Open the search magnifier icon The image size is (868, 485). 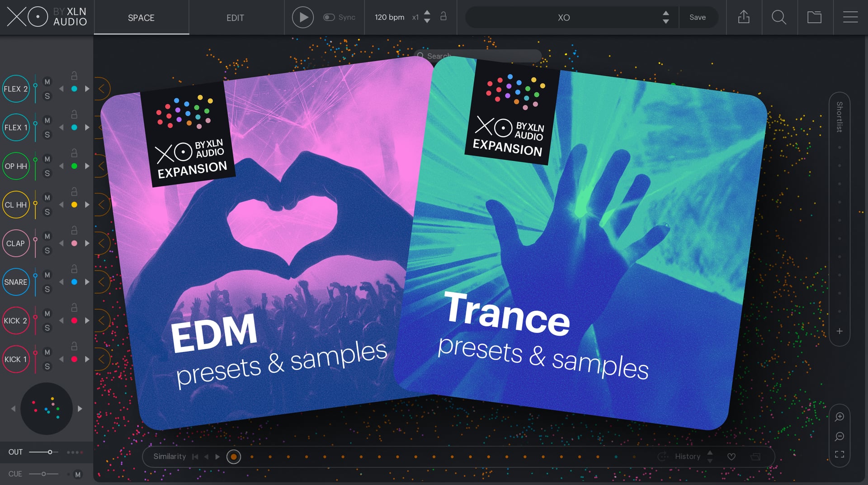(779, 17)
